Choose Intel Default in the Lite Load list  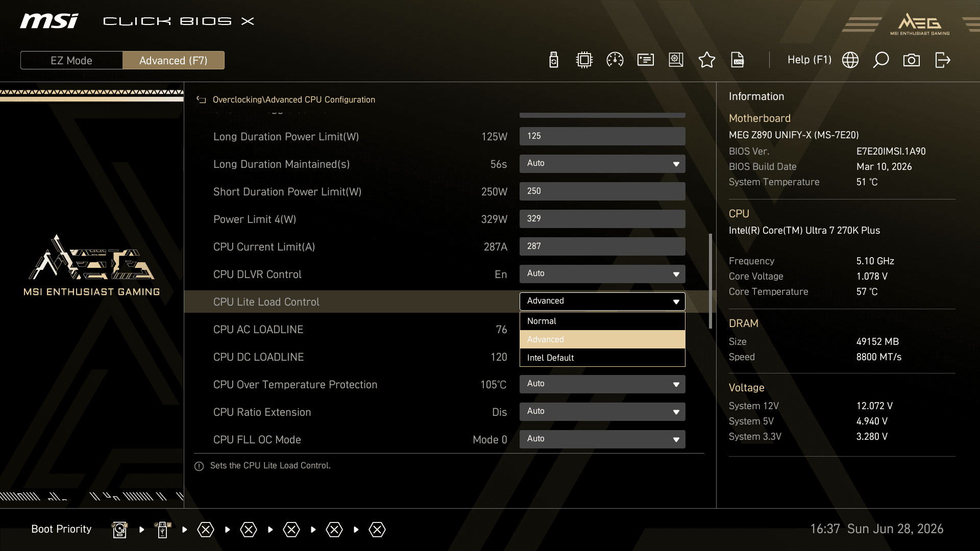point(602,358)
